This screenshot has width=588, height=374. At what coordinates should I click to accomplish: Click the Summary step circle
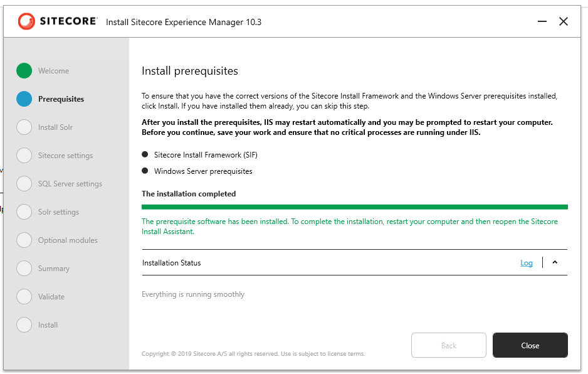24,269
